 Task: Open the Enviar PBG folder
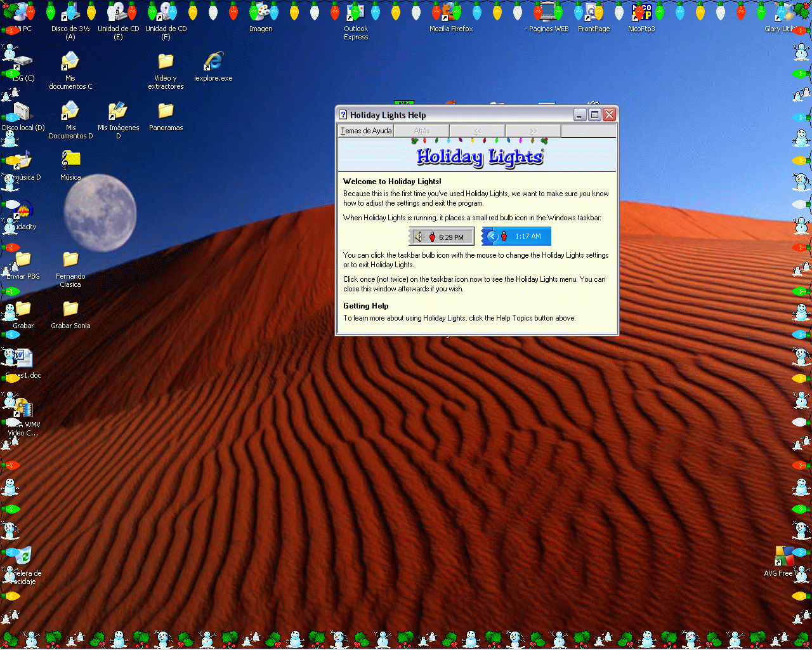(x=23, y=259)
